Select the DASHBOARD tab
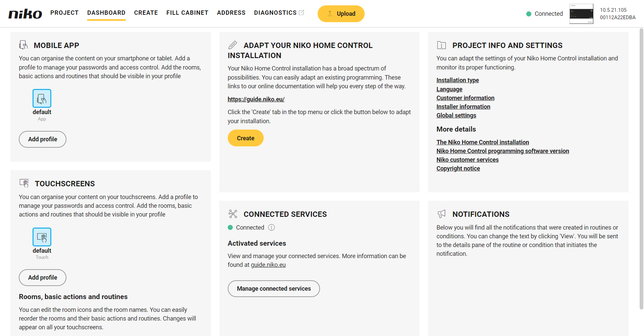Image resolution: width=644 pixels, height=336 pixels. tap(106, 13)
